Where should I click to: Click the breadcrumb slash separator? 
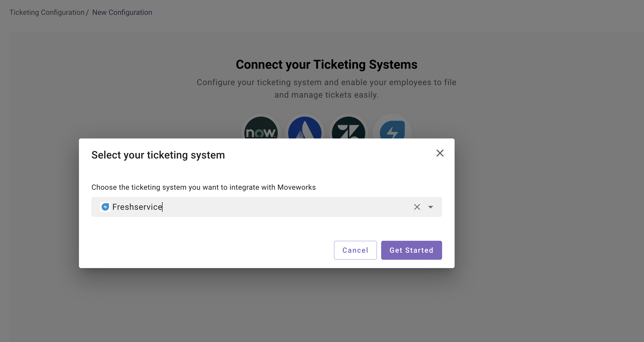click(x=87, y=12)
